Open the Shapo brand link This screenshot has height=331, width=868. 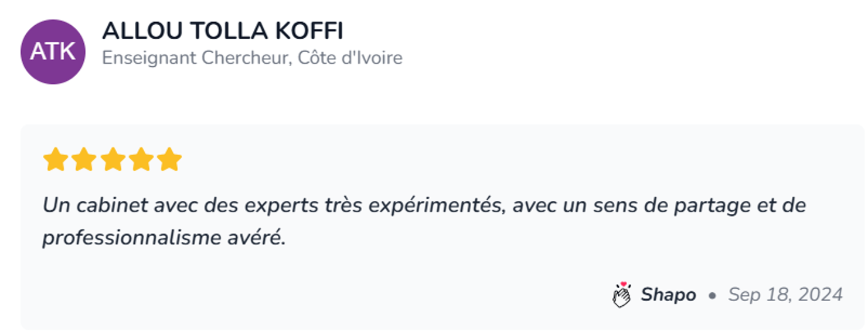tap(668, 294)
